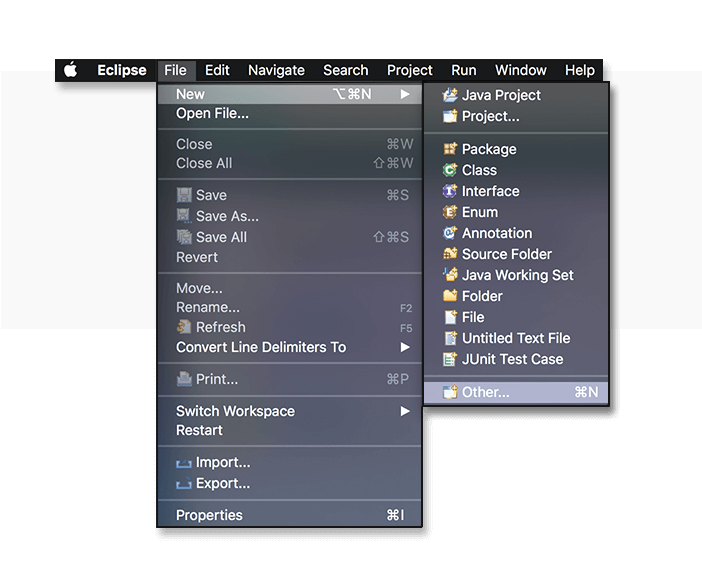
Task: Open the Edit menu
Action: coord(217,70)
